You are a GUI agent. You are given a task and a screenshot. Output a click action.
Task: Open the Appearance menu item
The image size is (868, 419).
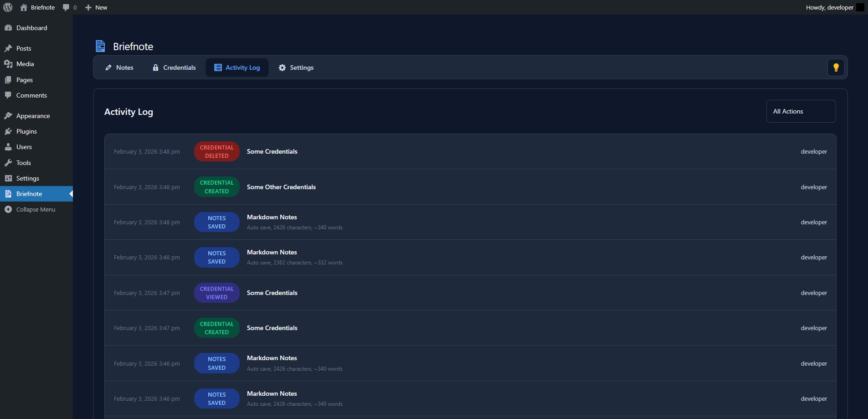click(x=36, y=116)
